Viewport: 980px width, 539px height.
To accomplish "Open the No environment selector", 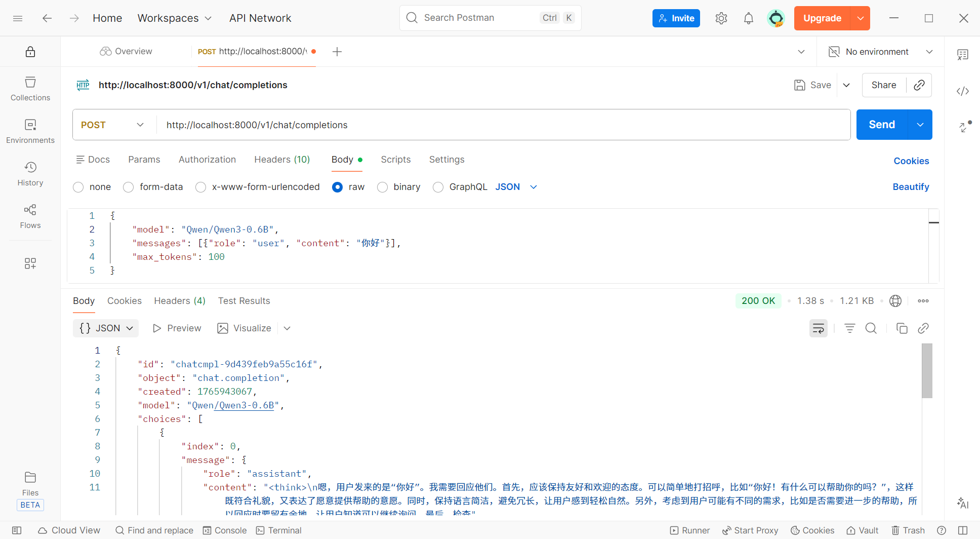I will [x=880, y=52].
